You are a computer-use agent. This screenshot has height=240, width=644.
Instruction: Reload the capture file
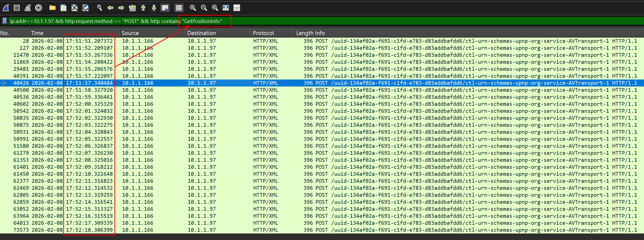click(x=85, y=8)
